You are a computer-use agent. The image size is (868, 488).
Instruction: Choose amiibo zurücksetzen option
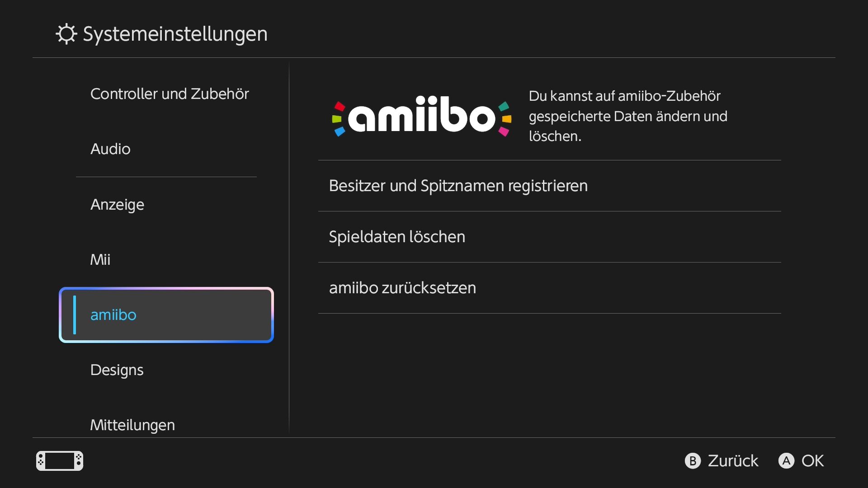coord(549,288)
